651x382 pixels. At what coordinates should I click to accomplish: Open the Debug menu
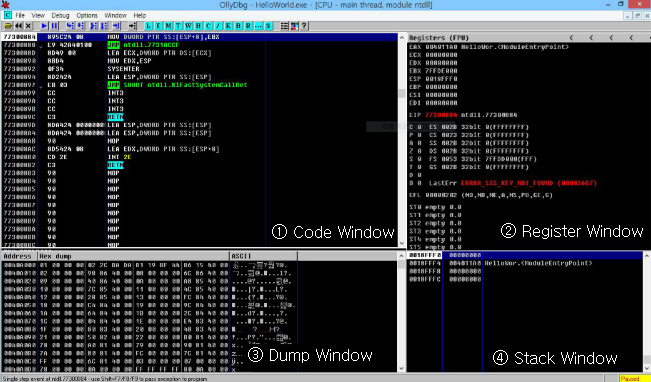(x=61, y=15)
